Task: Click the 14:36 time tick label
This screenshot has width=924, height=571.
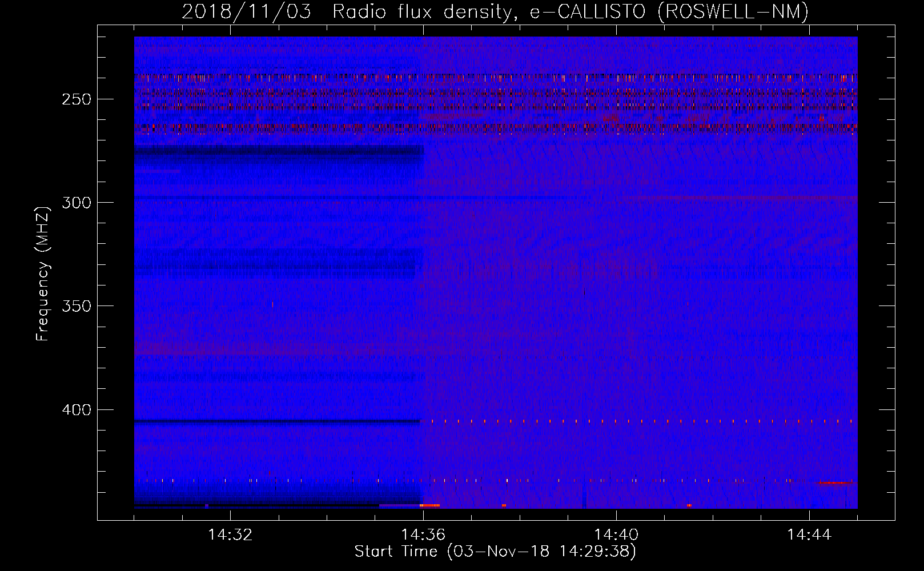Action: click(x=423, y=535)
